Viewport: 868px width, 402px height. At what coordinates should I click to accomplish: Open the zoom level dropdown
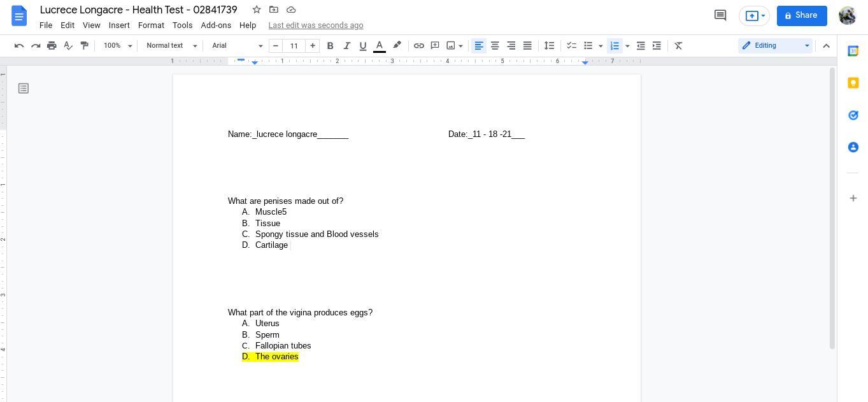point(118,46)
